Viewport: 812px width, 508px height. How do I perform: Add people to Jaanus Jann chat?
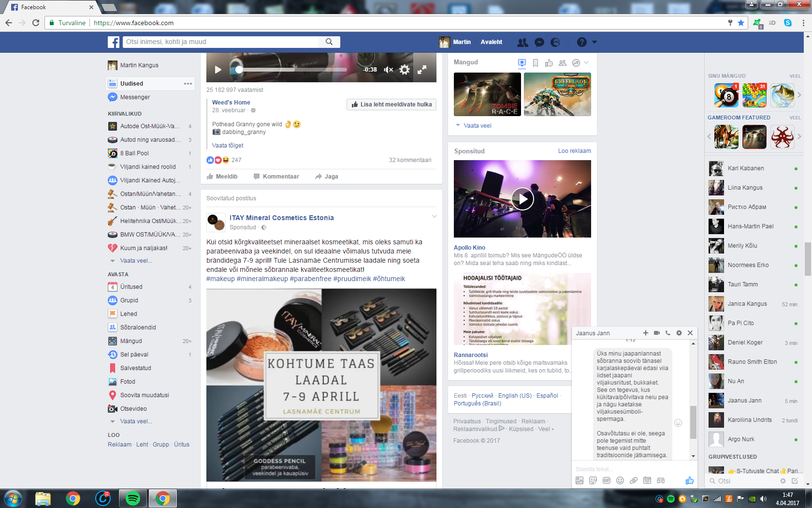(x=645, y=333)
